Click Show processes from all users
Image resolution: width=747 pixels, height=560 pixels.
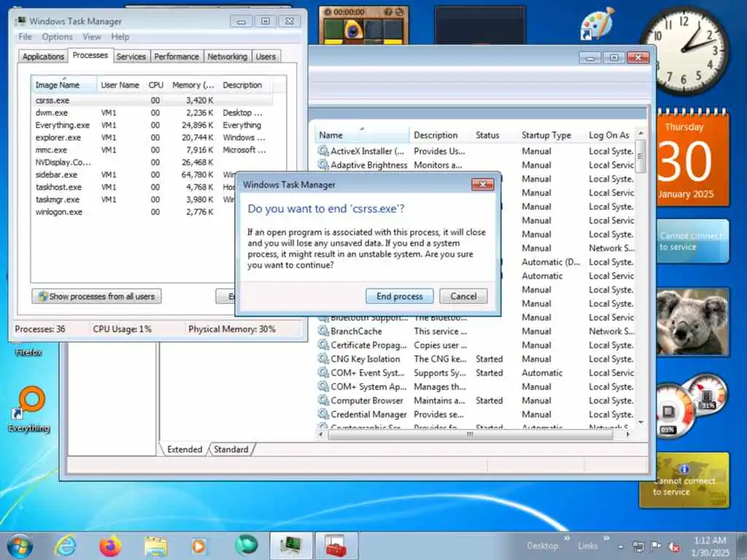[x=97, y=296]
